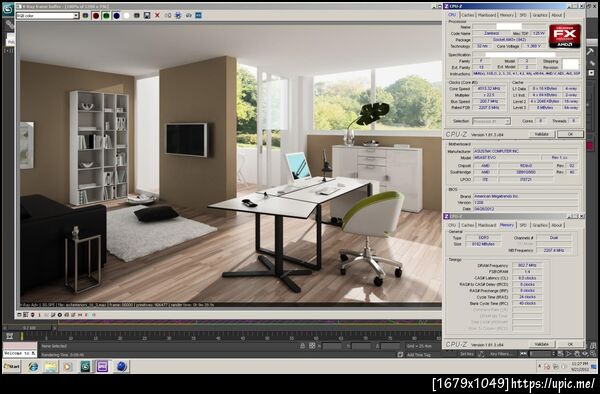Click Validate in CPU-Z memory window

[x=541, y=344]
